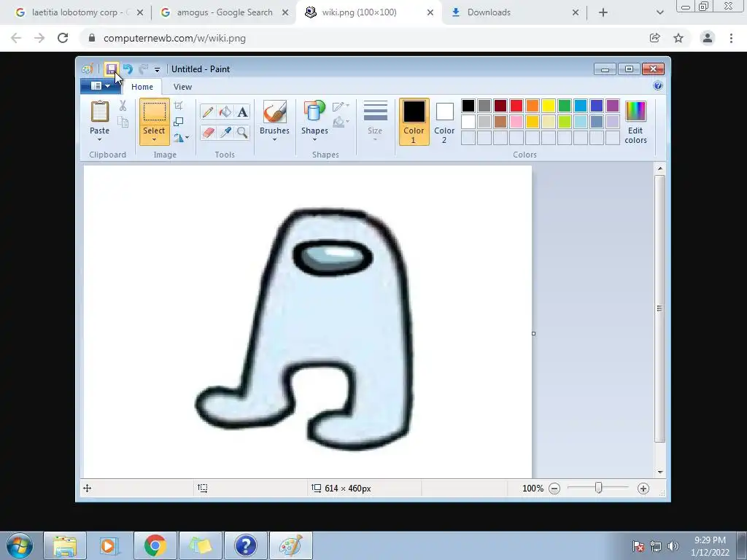The height and width of the screenshot is (560, 747).
Task: Open the Shapes gallery
Action: coord(314,121)
